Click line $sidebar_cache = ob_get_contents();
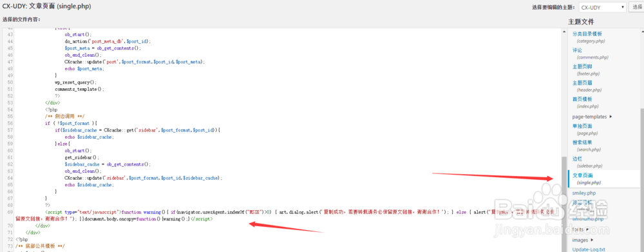This screenshot has width=644, height=252. (108, 164)
